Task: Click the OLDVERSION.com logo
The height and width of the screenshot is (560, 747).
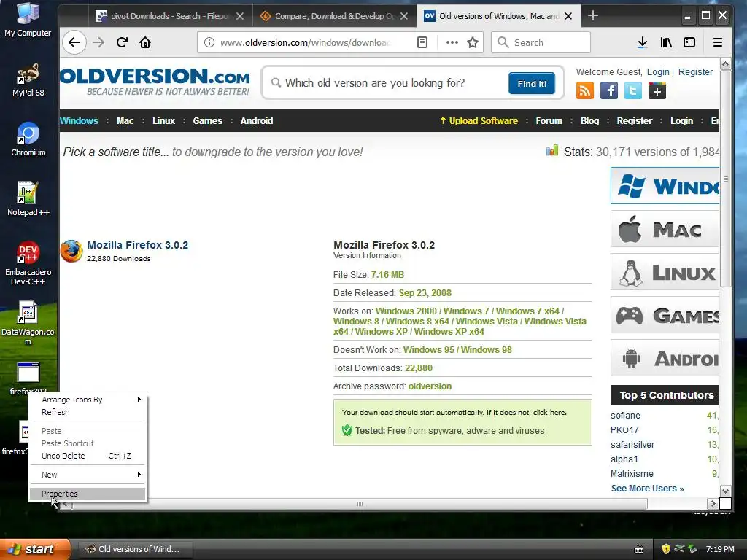Action: pos(155,82)
